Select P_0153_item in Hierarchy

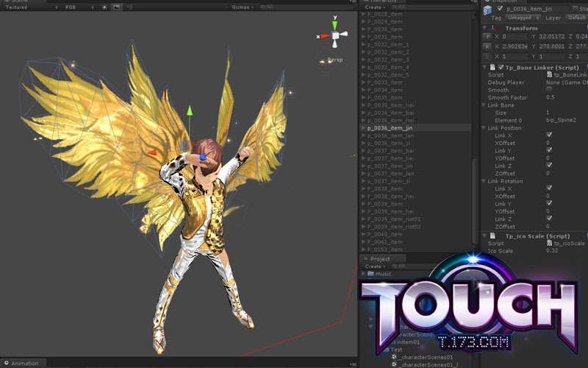pyautogui.click(x=415, y=250)
